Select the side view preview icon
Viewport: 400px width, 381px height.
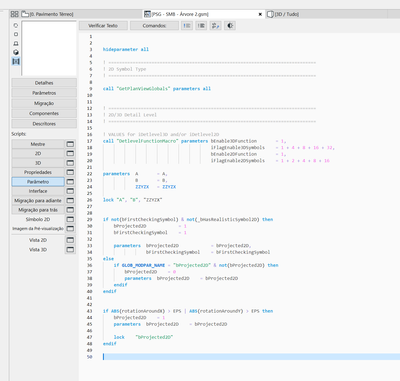tap(16, 43)
